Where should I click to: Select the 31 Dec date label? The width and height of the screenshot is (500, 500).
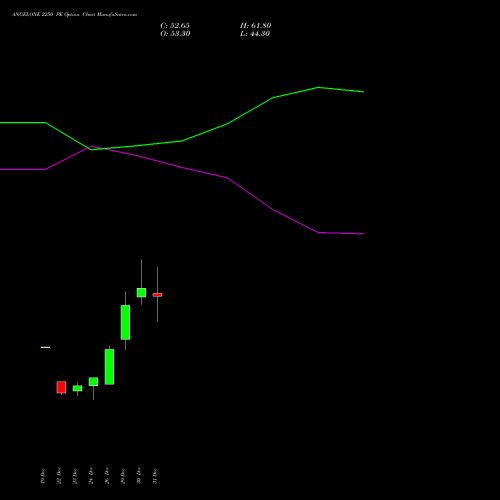point(155,476)
